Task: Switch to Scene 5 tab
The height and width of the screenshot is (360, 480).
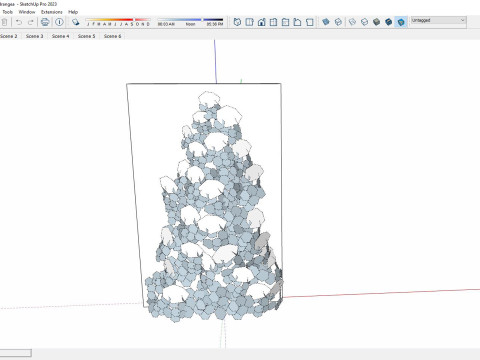Action: (x=87, y=36)
